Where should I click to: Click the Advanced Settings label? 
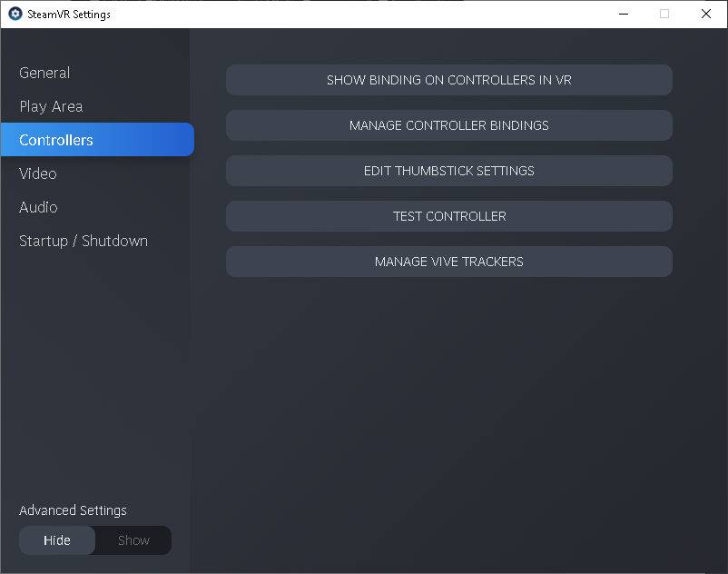[x=73, y=510]
